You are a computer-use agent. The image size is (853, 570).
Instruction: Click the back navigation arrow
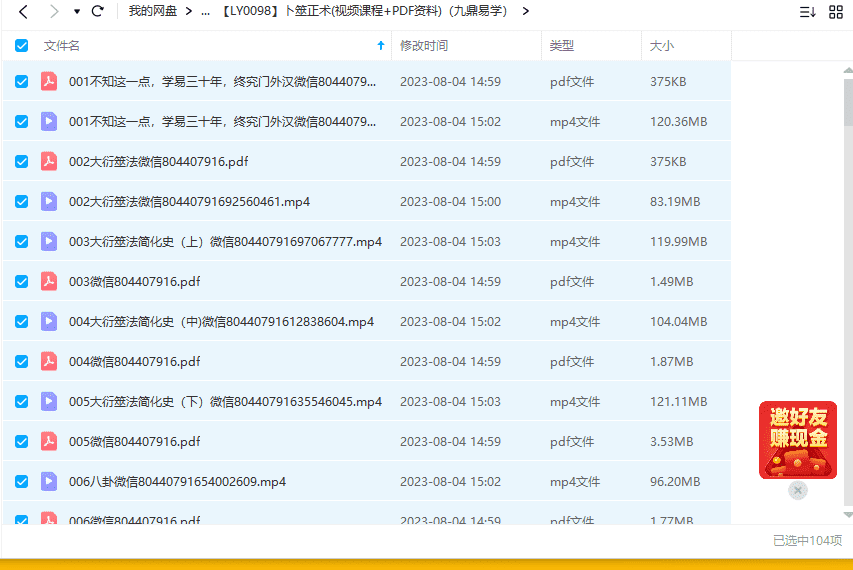click(23, 11)
